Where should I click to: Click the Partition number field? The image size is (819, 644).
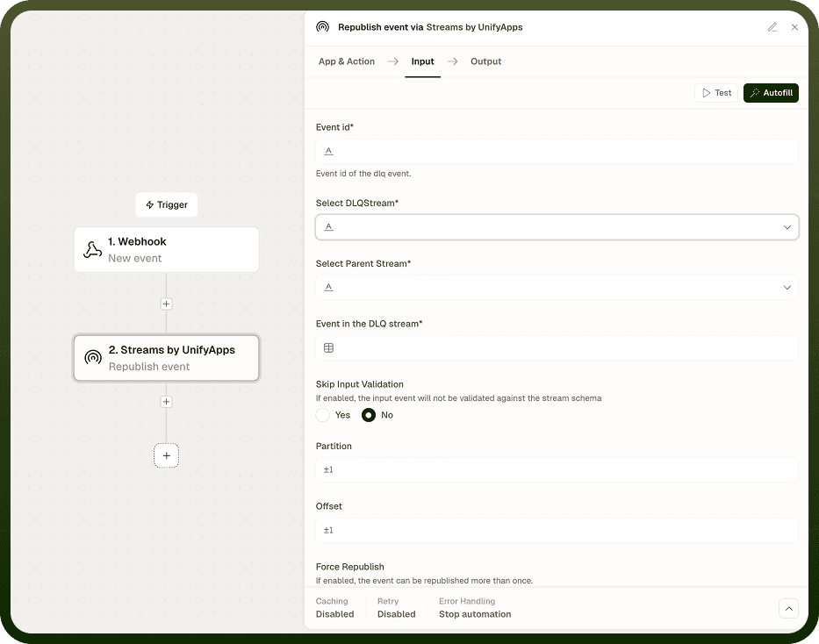[x=557, y=469]
